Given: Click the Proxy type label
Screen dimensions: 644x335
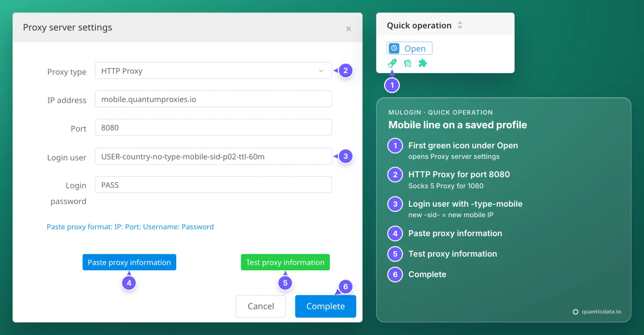Looking at the screenshot, I should click(67, 72).
